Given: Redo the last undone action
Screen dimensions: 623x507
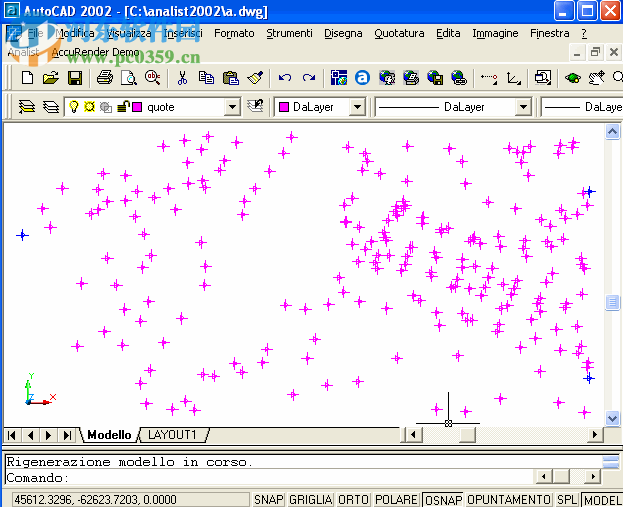Looking at the screenshot, I should (309, 77).
